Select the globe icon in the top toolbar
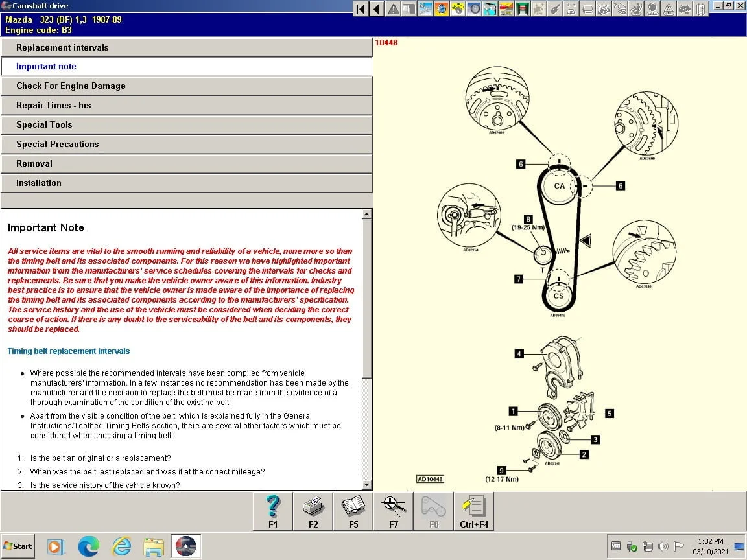Image resolution: width=747 pixels, height=560 pixels. (442, 8)
